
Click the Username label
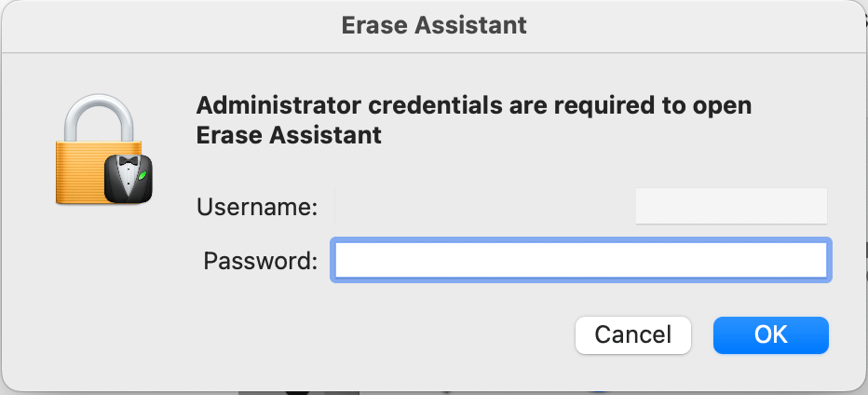click(x=257, y=207)
